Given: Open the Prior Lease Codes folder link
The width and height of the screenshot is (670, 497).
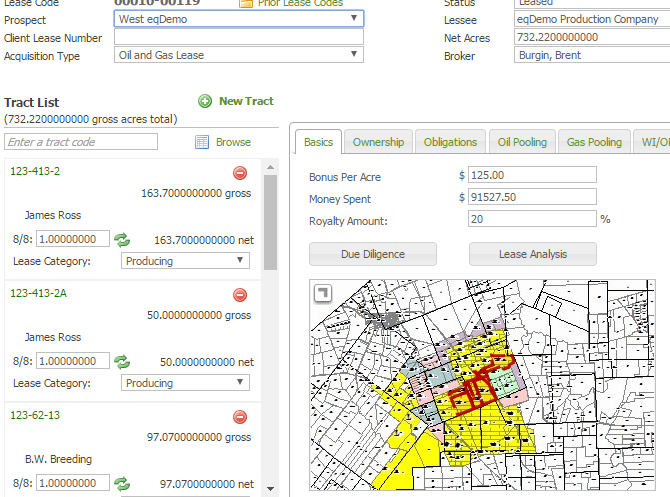Looking at the screenshot, I should [246, 3].
